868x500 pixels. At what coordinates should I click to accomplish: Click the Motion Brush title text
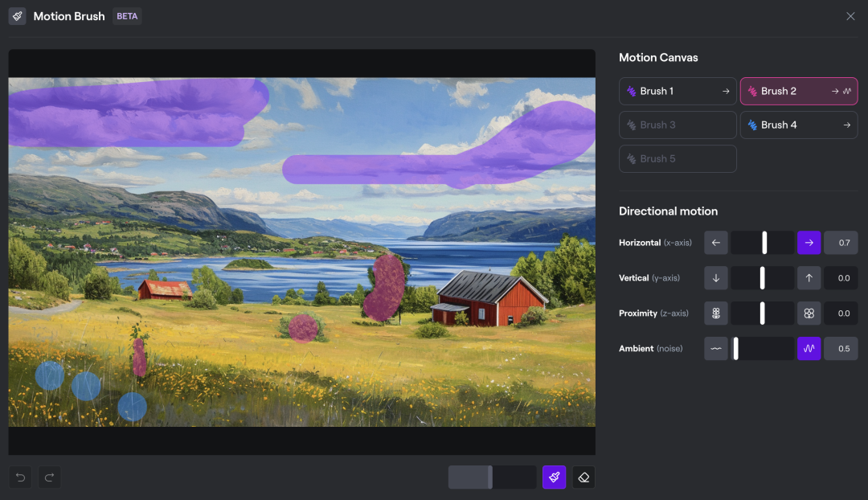pyautogui.click(x=69, y=16)
